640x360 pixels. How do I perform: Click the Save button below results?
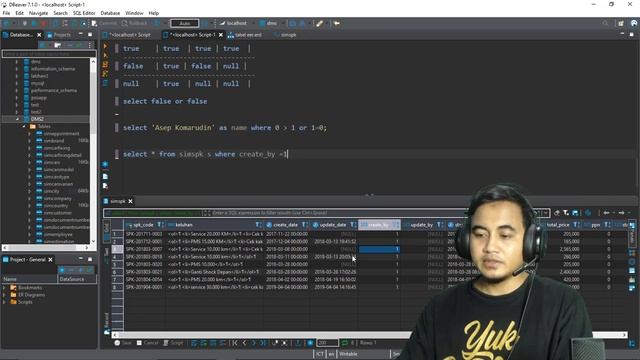click(123, 343)
